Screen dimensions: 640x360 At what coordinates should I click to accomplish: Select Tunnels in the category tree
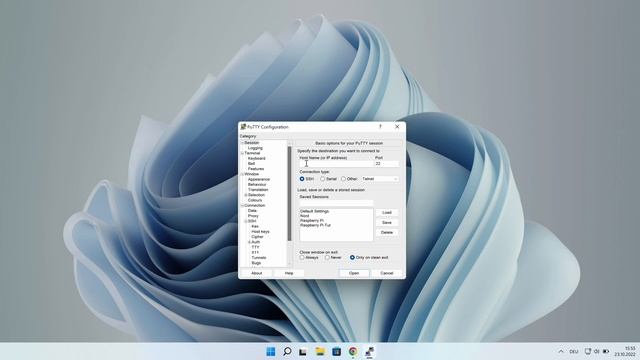[259, 258]
